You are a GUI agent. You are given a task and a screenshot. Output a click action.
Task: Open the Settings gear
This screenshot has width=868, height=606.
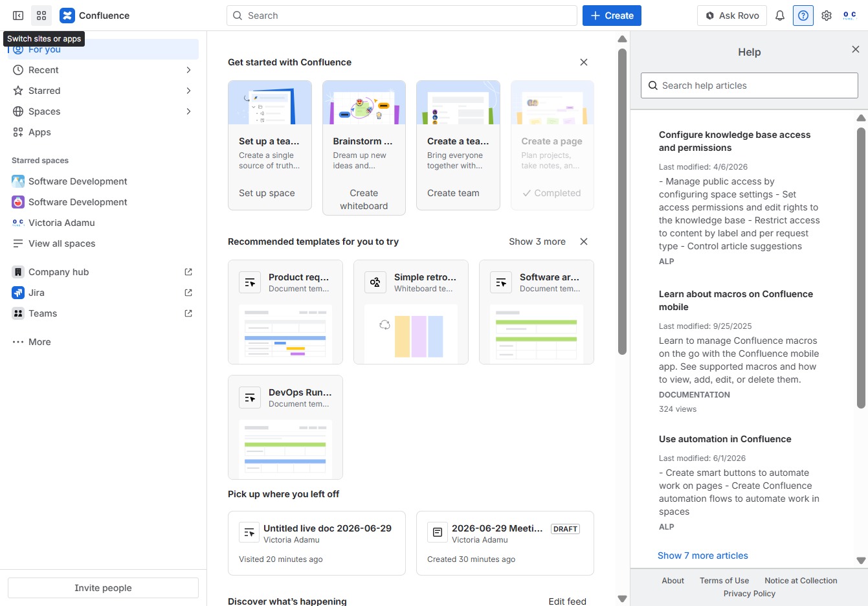(x=827, y=16)
